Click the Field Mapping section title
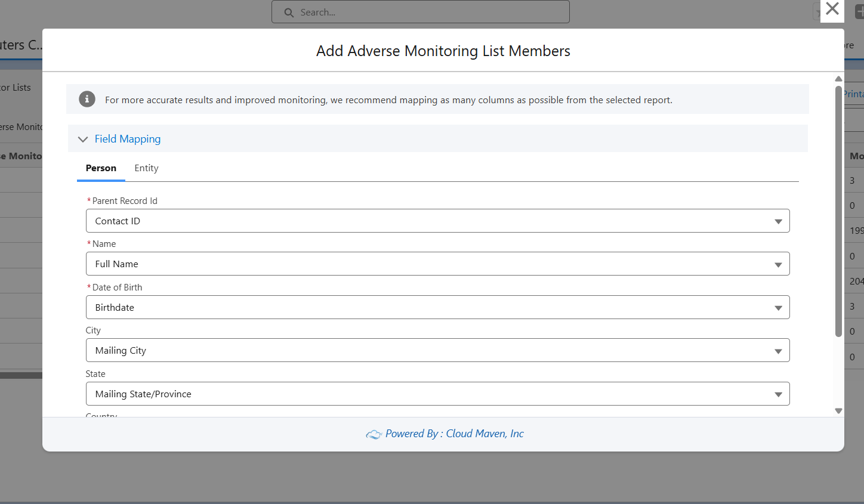The height and width of the screenshot is (504, 864). 128,139
